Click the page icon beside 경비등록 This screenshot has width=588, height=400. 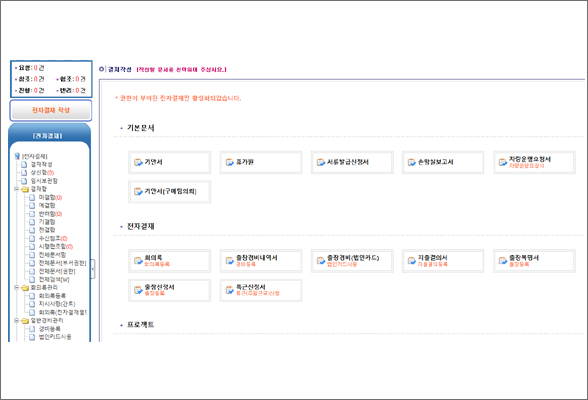[32, 329]
